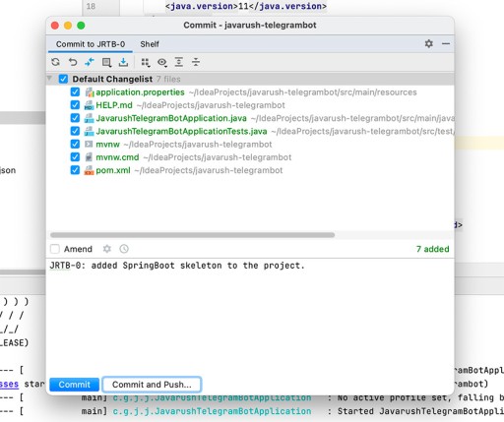Show commit message history clock icon
Viewport: 504px width, 422px height.
pos(124,249)
